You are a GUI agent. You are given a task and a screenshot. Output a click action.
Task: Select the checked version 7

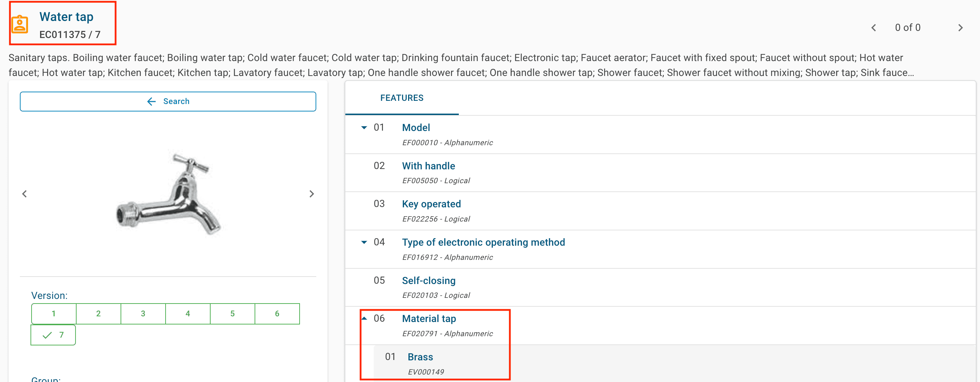[x=53, y=335]
